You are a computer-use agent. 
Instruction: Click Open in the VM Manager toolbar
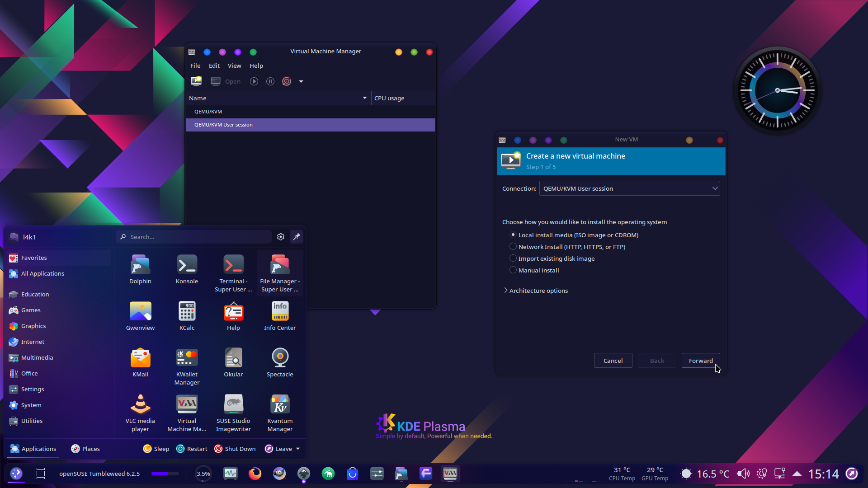tap(226, 81)
